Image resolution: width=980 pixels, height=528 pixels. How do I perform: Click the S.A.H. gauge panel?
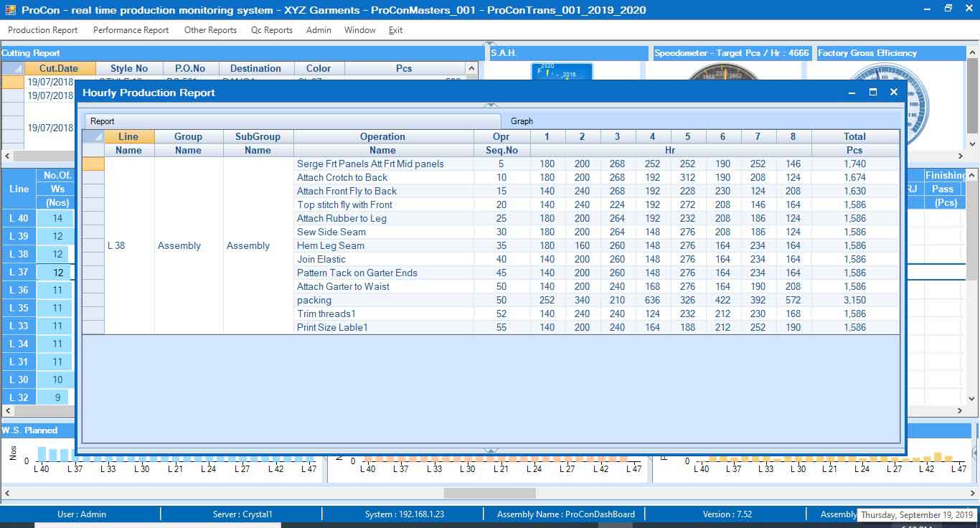(562, 72)
